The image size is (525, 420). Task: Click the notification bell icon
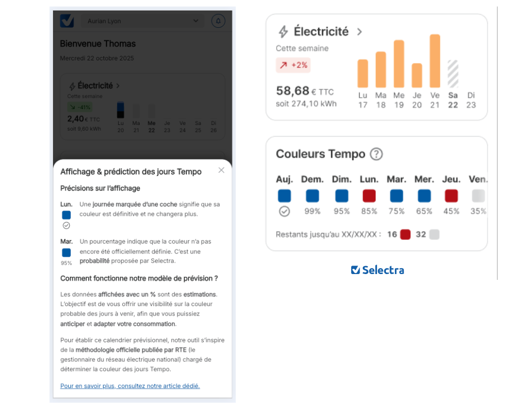coord(218,21)
